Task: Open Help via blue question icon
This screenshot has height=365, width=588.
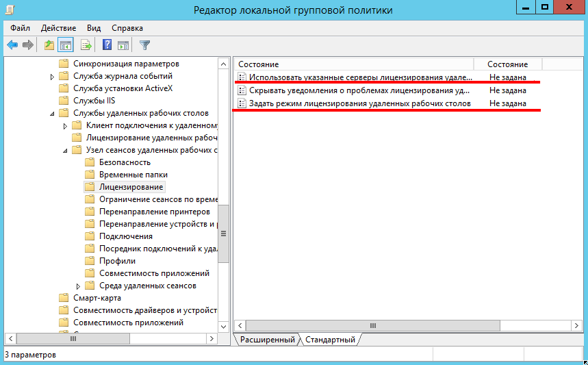Action: 107,45
